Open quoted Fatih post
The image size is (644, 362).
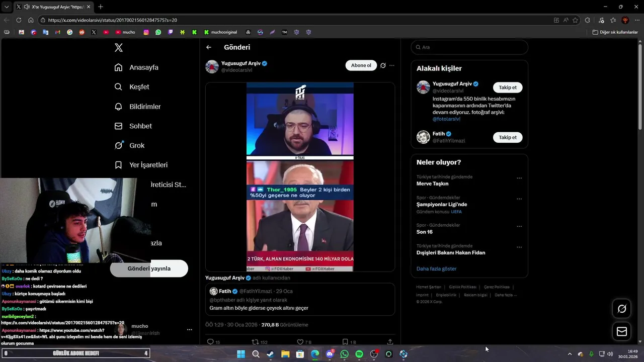point(300,299)
